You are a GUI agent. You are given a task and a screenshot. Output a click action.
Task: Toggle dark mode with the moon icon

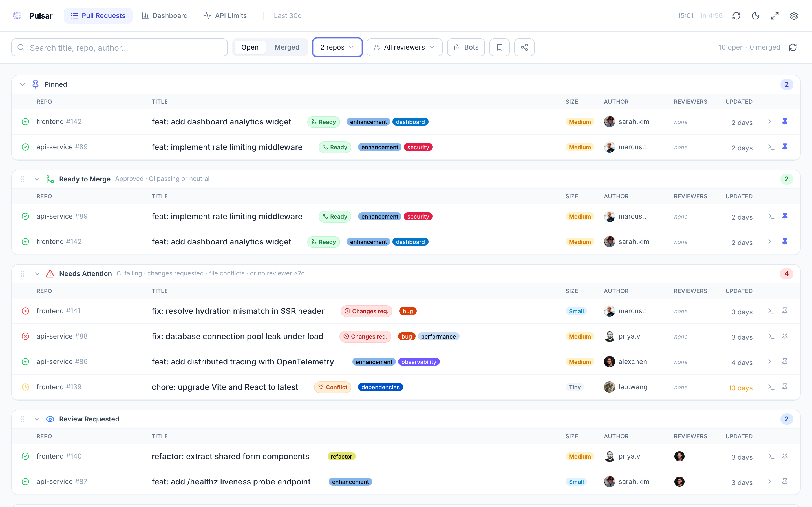756,15
